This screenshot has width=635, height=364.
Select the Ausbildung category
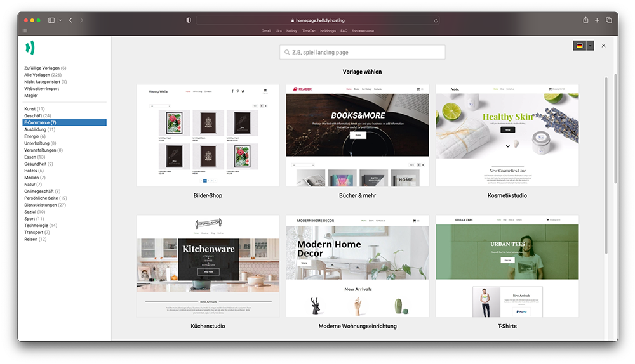pos(39,129)
